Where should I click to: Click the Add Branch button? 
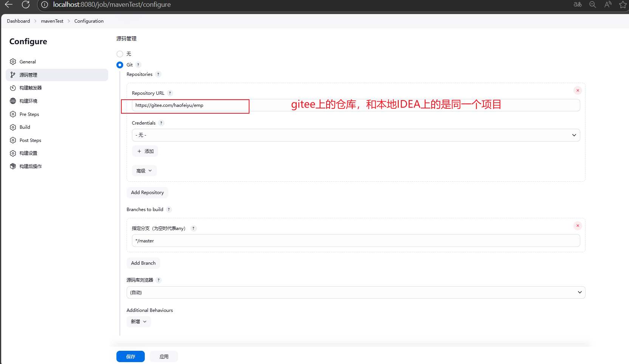pos(143,263)
